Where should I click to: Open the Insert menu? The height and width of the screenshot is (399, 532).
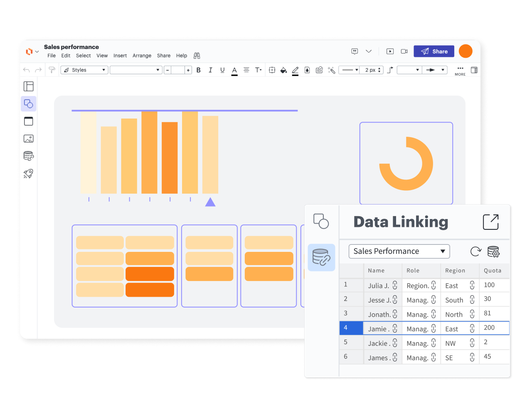(120, 56)
